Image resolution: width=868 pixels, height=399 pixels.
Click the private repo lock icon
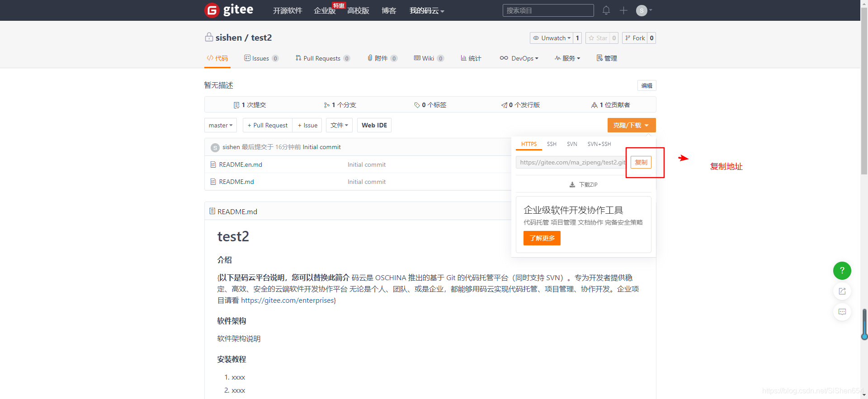(x=209, y=37)
